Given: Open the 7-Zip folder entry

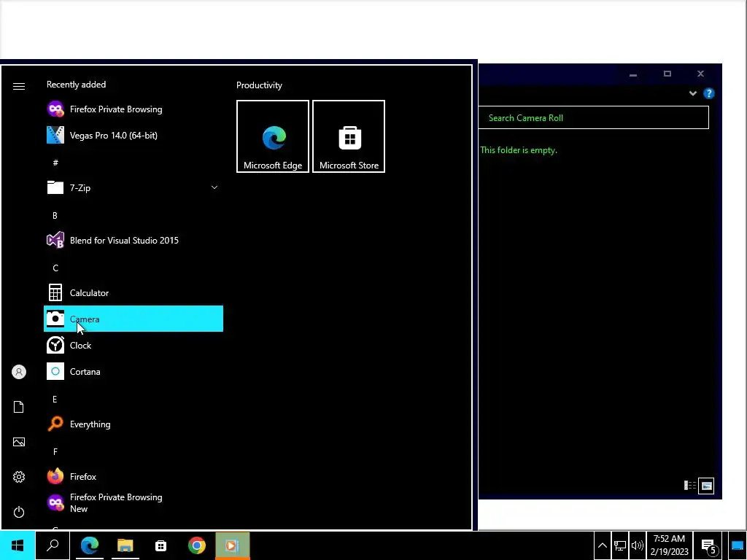Looking at the screenshot, I should click(x=133, y=187).
